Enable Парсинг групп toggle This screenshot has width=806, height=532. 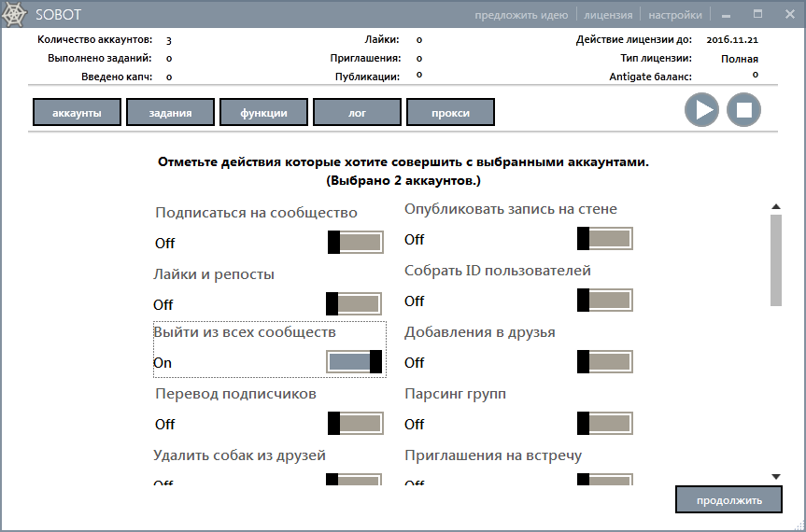[x=605, y=424]
